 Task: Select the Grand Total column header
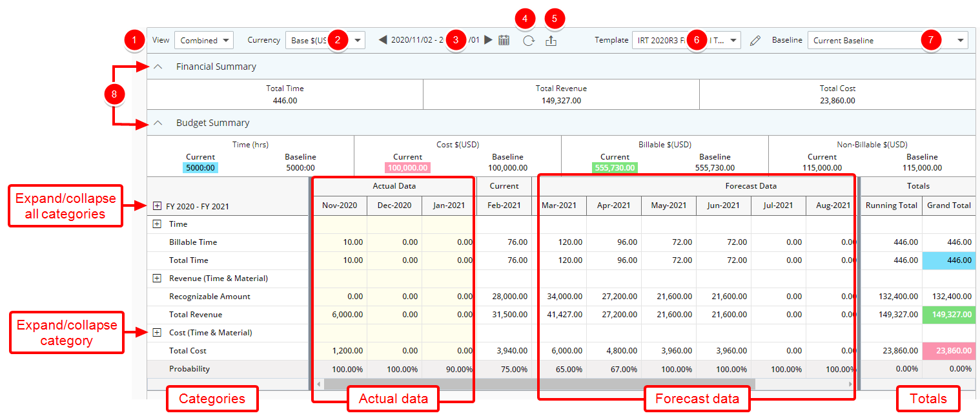pos(949,205)
